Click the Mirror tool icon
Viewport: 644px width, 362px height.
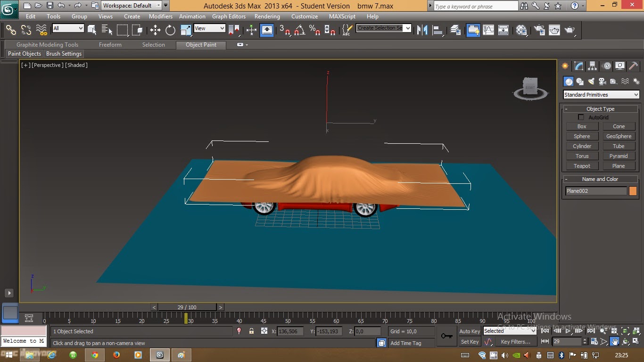422,30
